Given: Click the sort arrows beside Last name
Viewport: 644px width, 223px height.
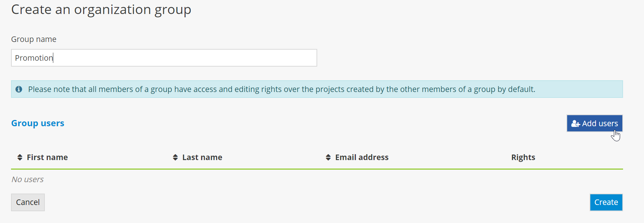Looking at the screenshot, I should point(175,157).
